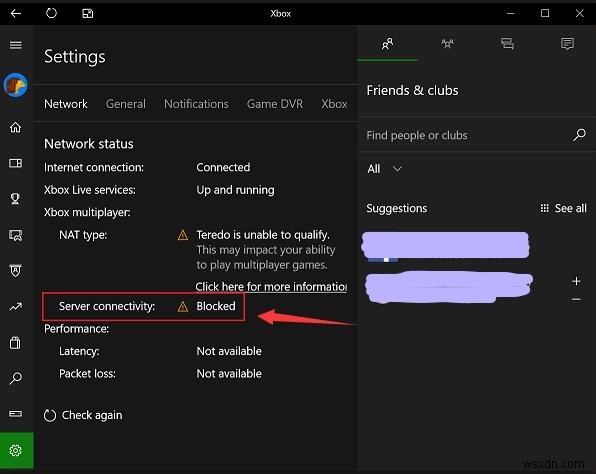Open the Server connectivity warning icon
596x474 pixels.
183,306
